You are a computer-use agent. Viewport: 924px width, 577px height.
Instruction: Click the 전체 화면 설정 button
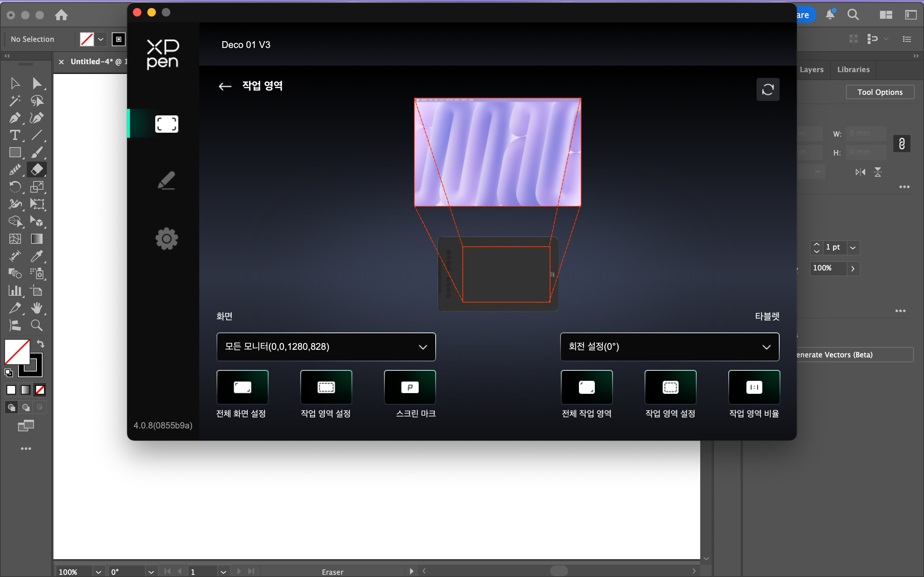(x=242, y=387)
